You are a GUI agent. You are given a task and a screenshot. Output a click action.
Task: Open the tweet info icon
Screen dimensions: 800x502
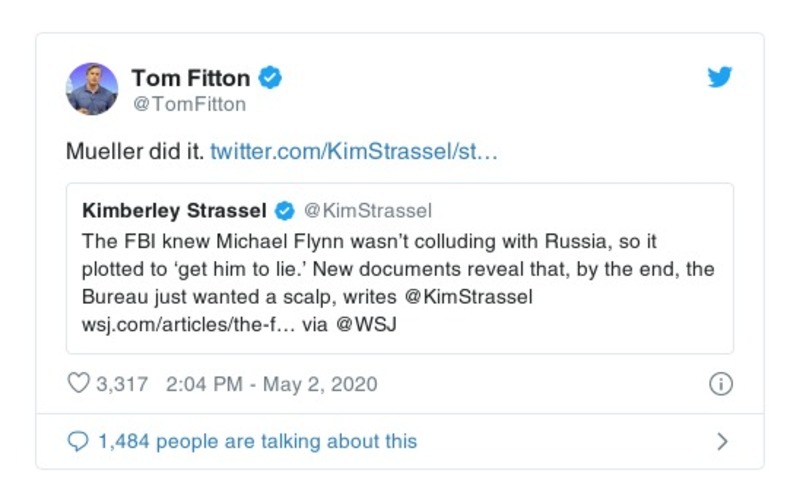coord(720,384)
